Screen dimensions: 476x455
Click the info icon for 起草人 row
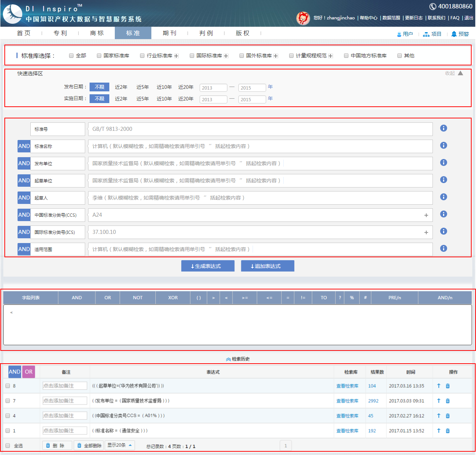pyautogui.click(x=443, y=197)
